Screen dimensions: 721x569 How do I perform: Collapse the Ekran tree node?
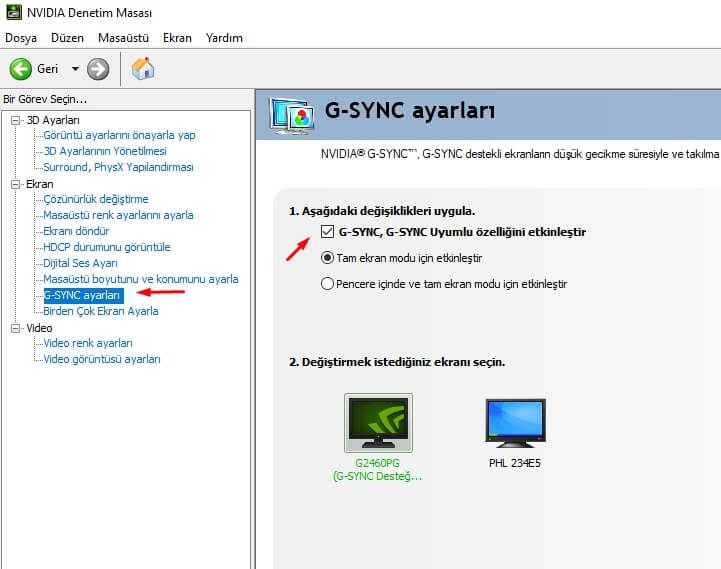16,184
